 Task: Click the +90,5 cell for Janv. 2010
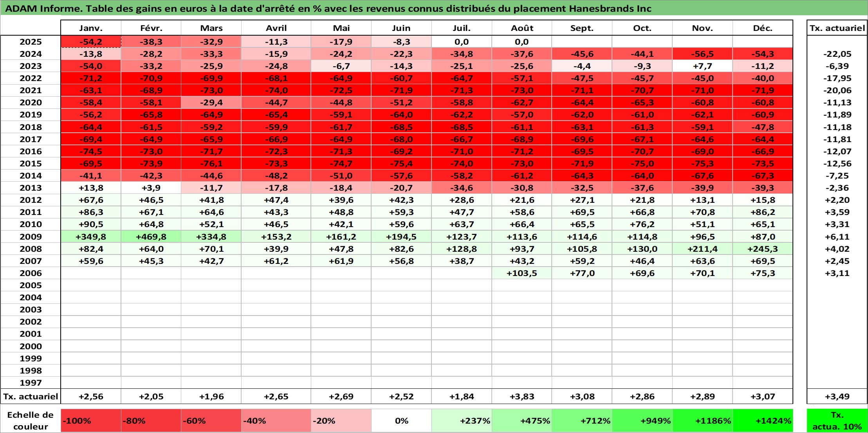[91, 224]
